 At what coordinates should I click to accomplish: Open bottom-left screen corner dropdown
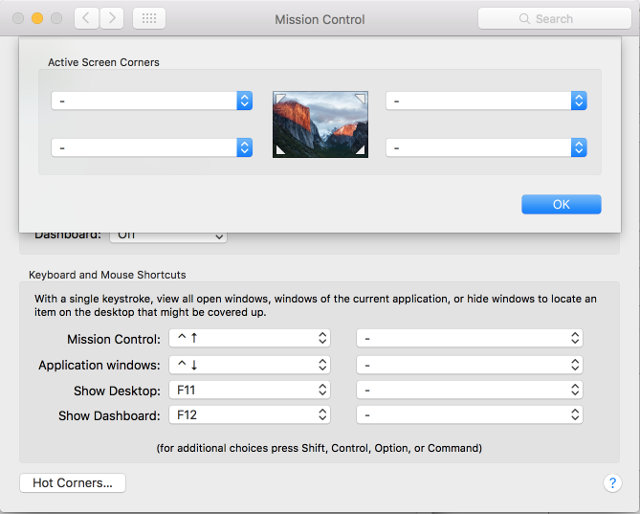pyautogui.click(x=152, y=148)
